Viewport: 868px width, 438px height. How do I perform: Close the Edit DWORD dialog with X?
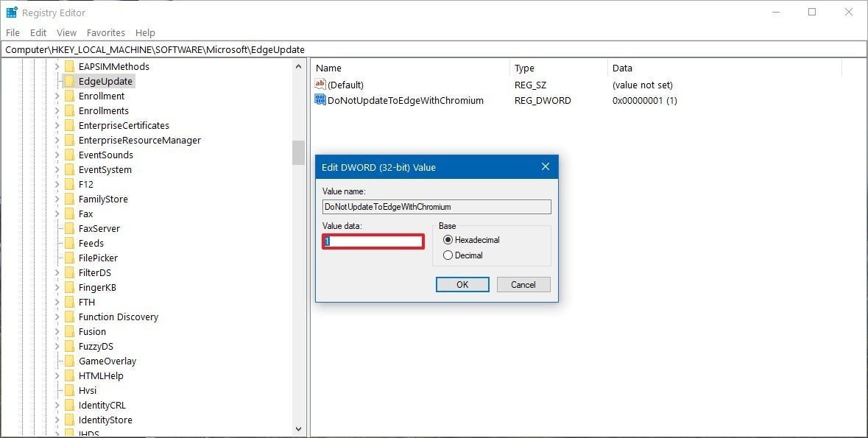(x=546, y=166)
